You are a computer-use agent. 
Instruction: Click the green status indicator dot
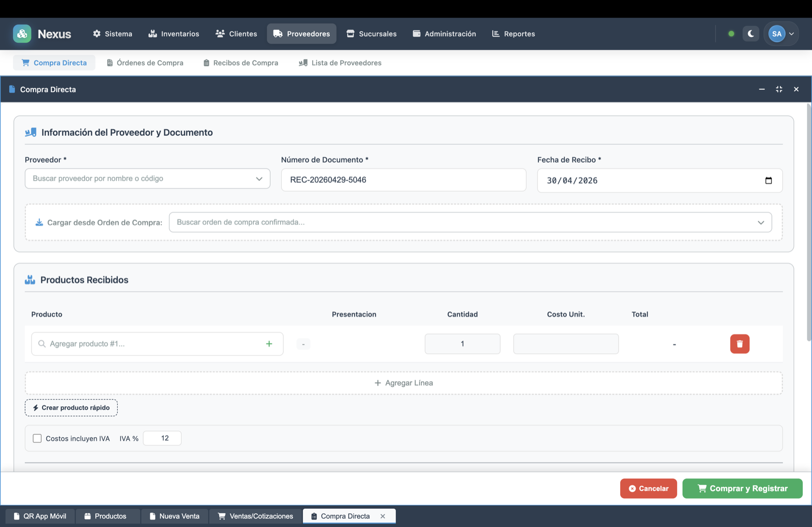pyautogui.click(x=731, y=33)
